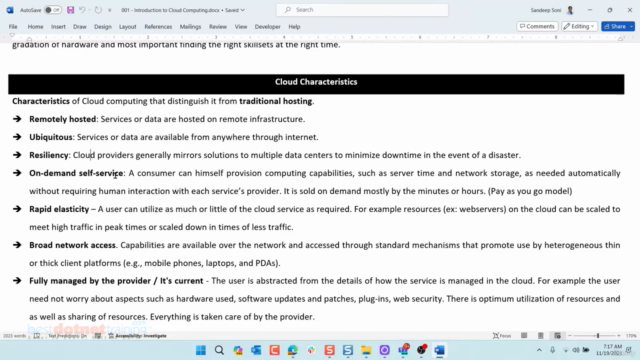
Task: Click the Save icon in title bar
Action: (x=71, y=10)
